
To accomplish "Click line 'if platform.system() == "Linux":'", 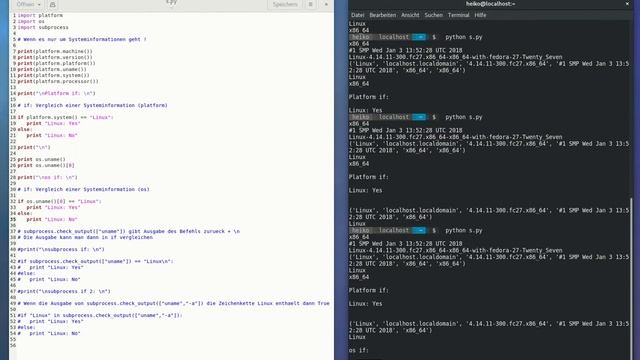I will pos(65,117).
